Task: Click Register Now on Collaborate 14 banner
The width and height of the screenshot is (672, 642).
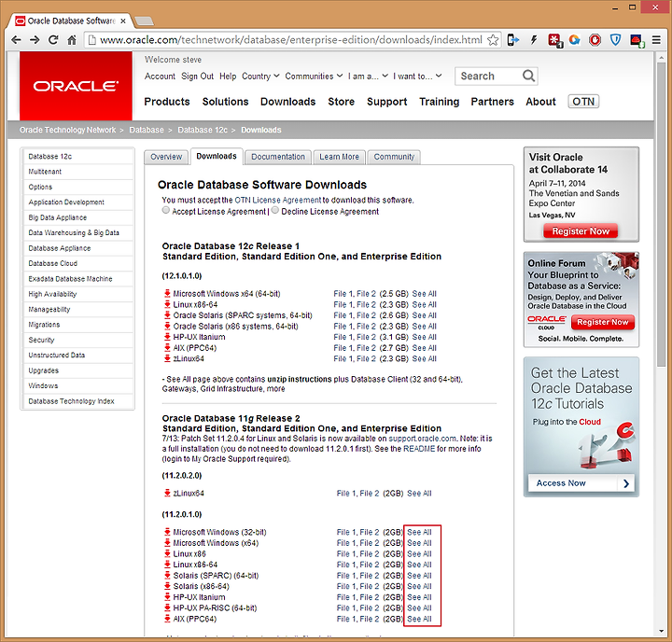Action: [581, 231]
